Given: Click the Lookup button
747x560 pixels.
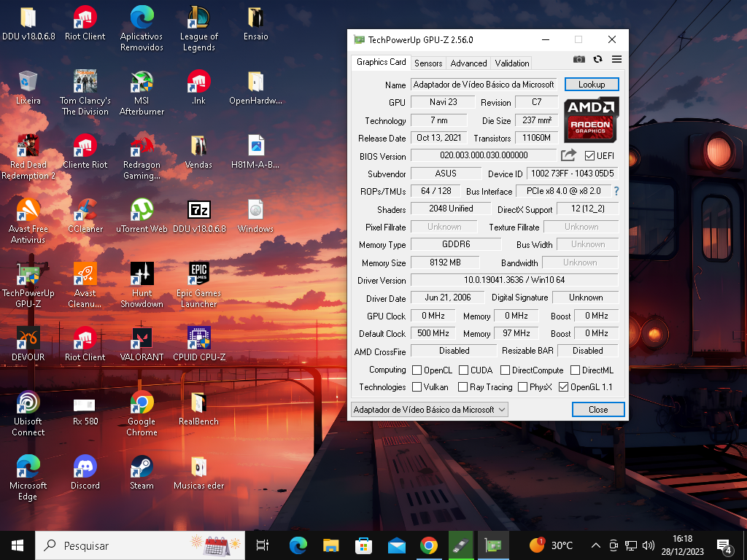Looking at the screenshot, I should click(x=592, y=85).
